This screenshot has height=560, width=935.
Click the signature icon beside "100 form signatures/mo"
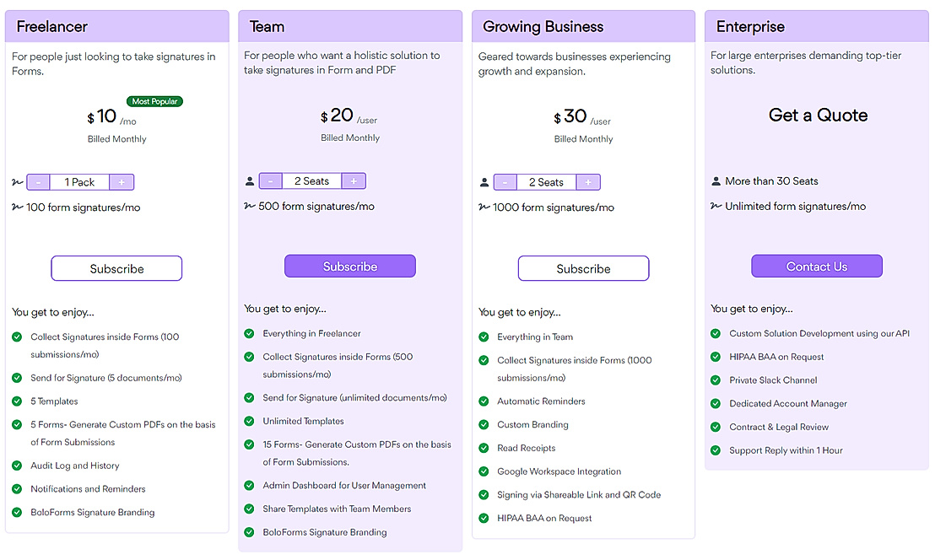[x=16, y=207]
